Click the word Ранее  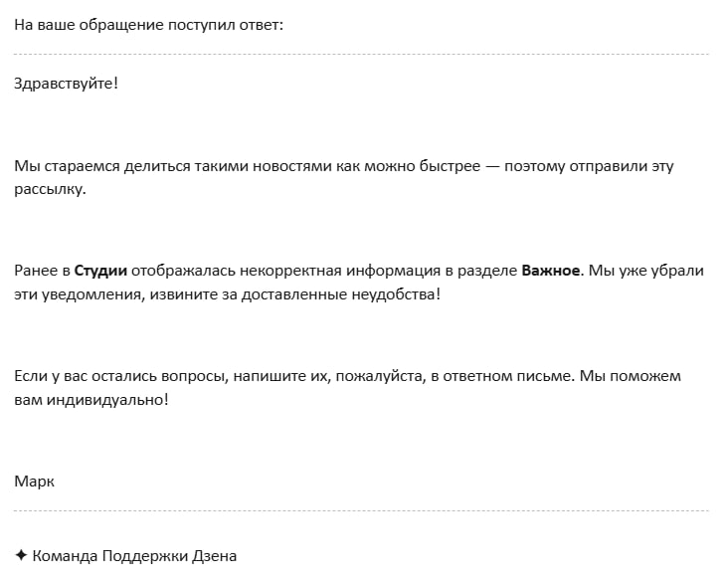[35, 271]
